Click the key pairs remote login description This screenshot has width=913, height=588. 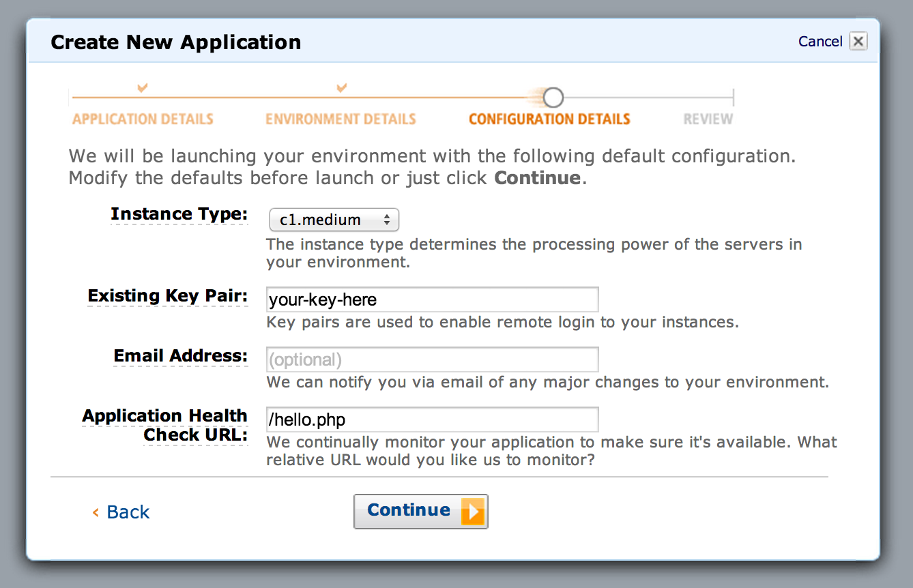(x=503, y=322)
